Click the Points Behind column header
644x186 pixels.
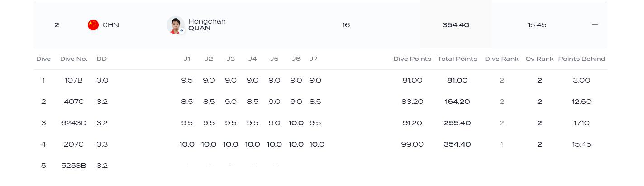(x=582, y=59)
